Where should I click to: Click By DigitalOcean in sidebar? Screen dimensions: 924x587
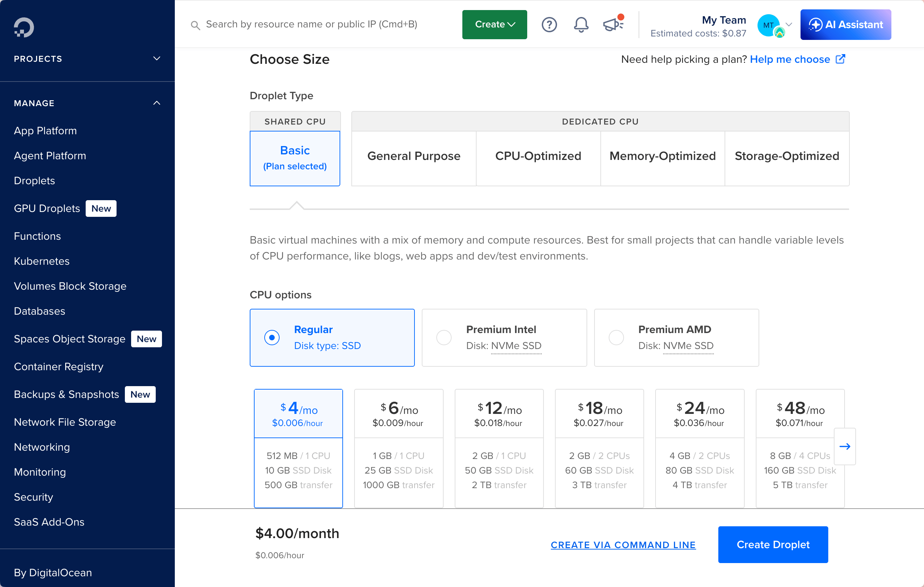pyautogui.click(x=53, y=572)
